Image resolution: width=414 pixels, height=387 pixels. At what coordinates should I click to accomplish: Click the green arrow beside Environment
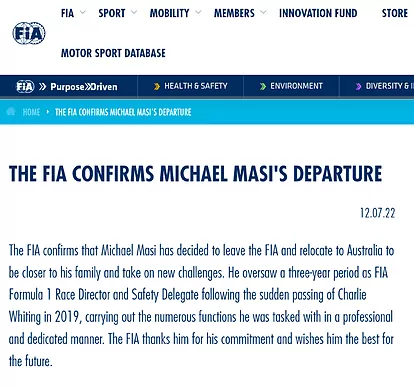click(x=263, y=87)
